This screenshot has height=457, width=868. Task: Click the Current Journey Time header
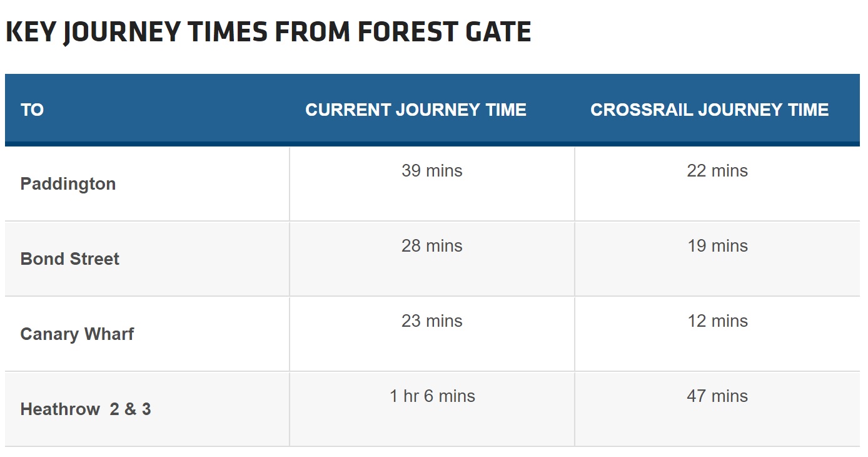pyautogui.click(x=416, y=110)
